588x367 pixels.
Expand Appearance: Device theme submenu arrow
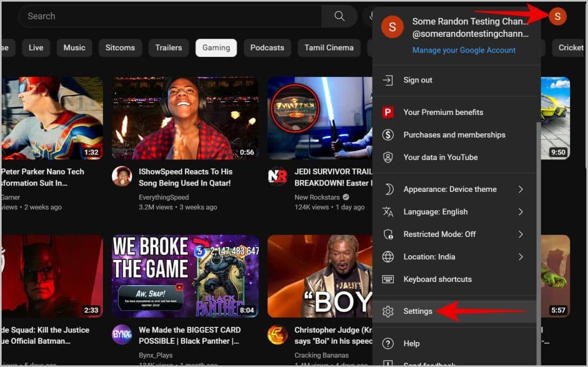click(520, 189)
